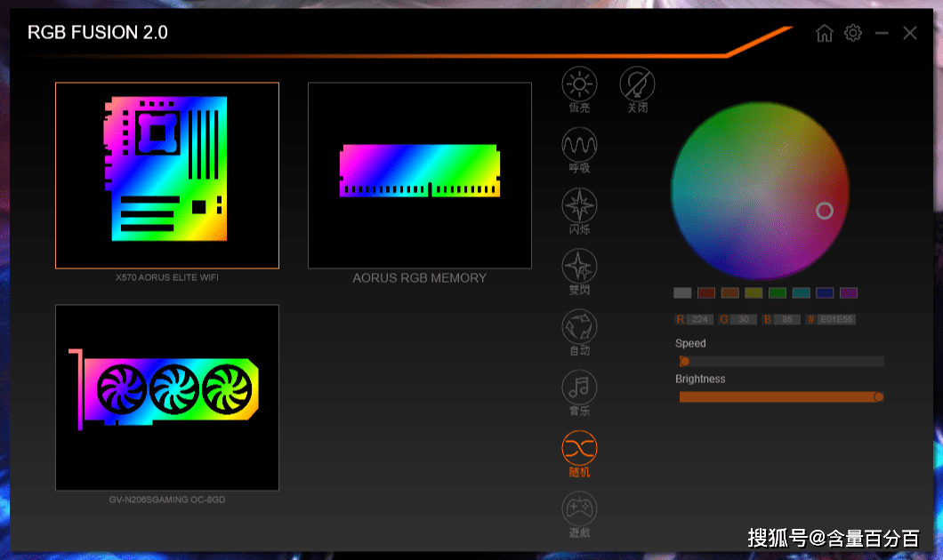Choose the 遊戲 game mode

(x=579, y=515)
